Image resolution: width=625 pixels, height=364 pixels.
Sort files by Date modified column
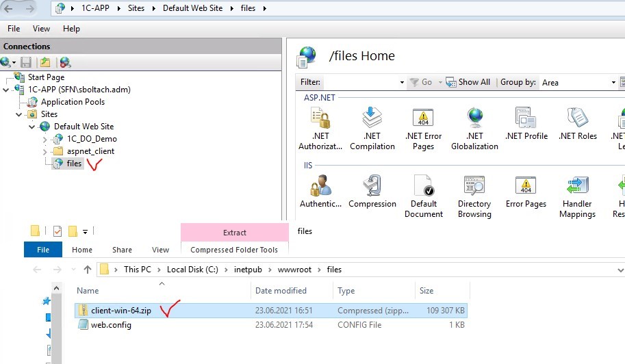point(281,291)
